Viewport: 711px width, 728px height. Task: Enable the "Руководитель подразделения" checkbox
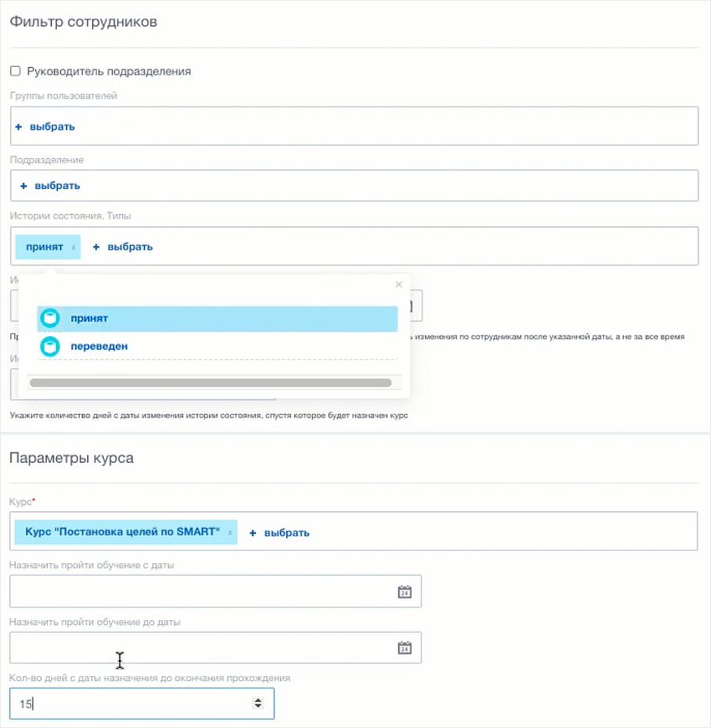(x=14, y=71)
